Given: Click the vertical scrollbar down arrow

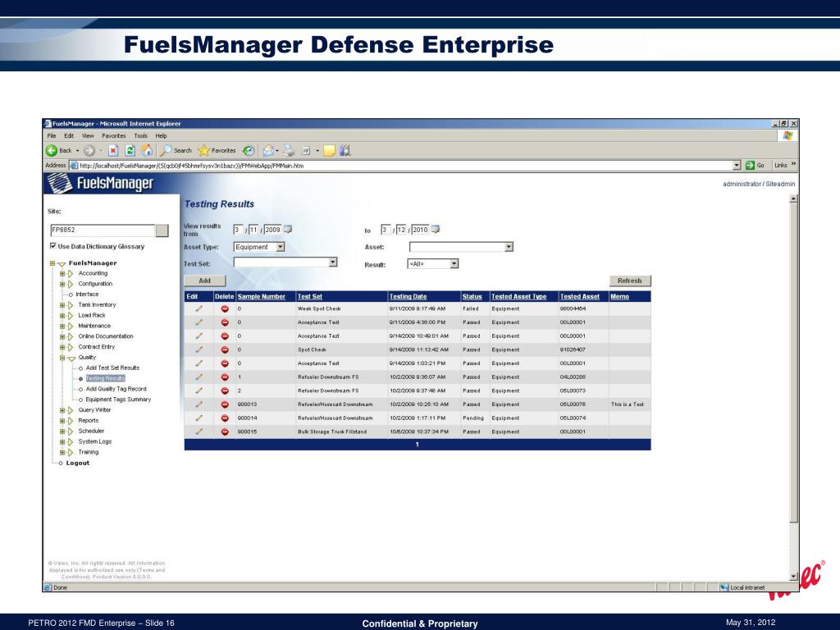Looking at the screenshot, I should point(793,577).
